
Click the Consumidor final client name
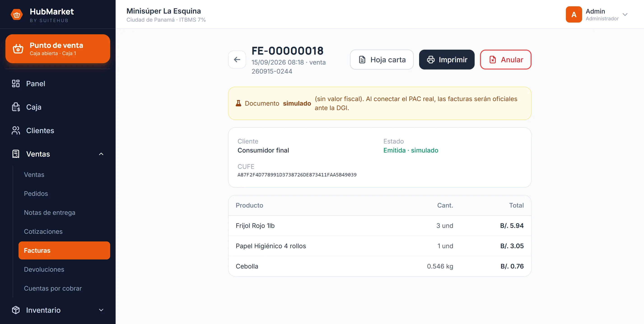[x=263, y=150]
